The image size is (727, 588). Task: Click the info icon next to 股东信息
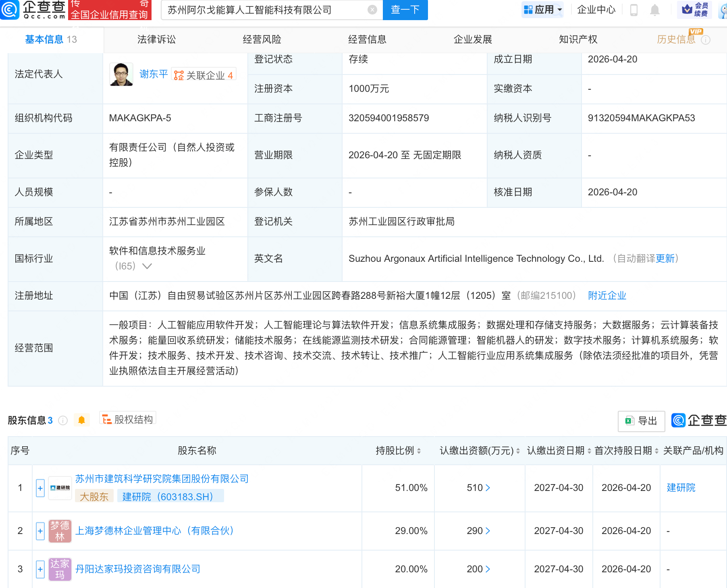pos(63,420)
